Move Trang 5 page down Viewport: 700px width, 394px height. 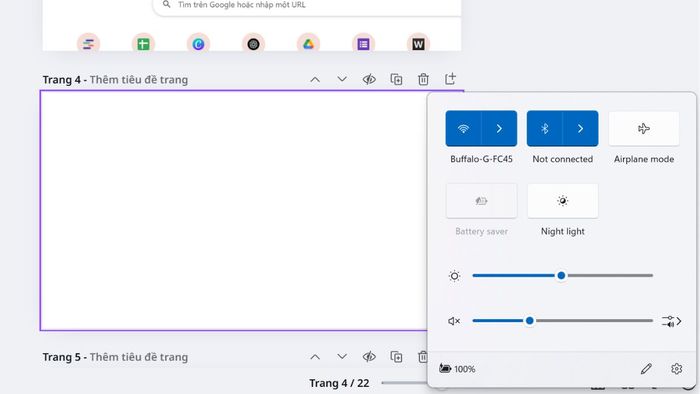pos(342,357)
